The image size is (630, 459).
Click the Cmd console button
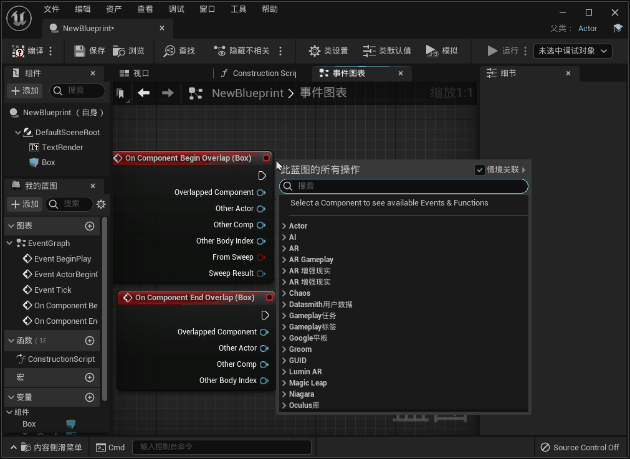110,447
